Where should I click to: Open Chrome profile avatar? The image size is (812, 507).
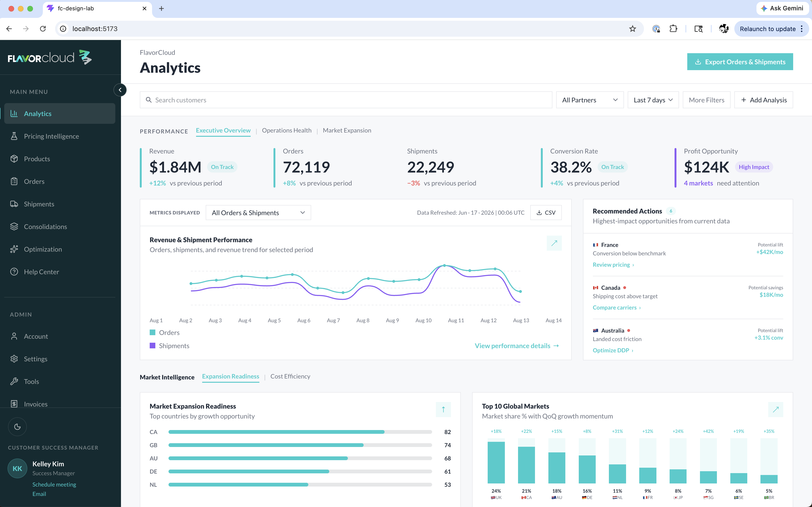(724, 29)
